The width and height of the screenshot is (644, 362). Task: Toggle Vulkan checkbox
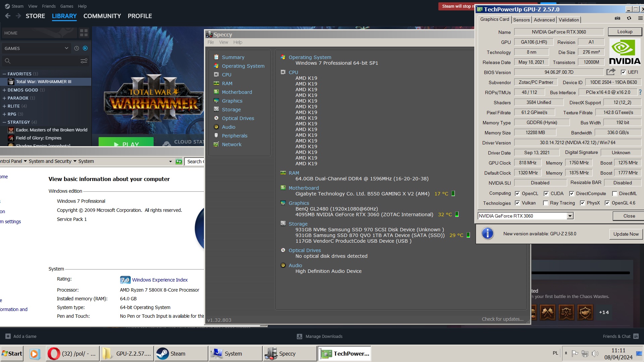(x=517, y=203)
